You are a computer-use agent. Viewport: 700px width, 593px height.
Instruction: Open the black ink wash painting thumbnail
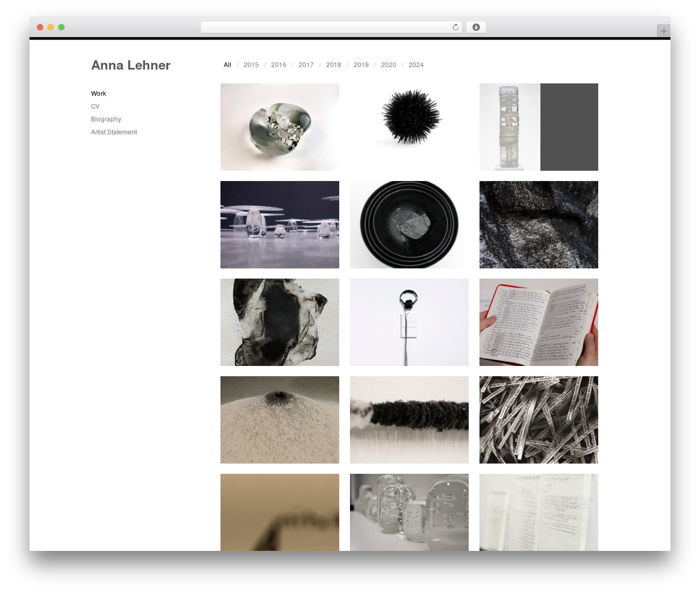[279, 322]
